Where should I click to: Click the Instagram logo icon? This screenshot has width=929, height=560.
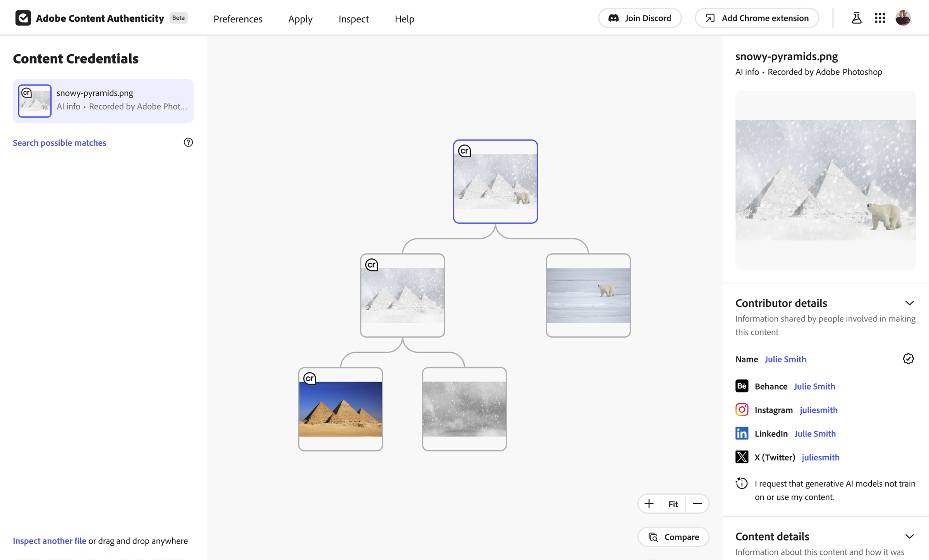[742, 410]
